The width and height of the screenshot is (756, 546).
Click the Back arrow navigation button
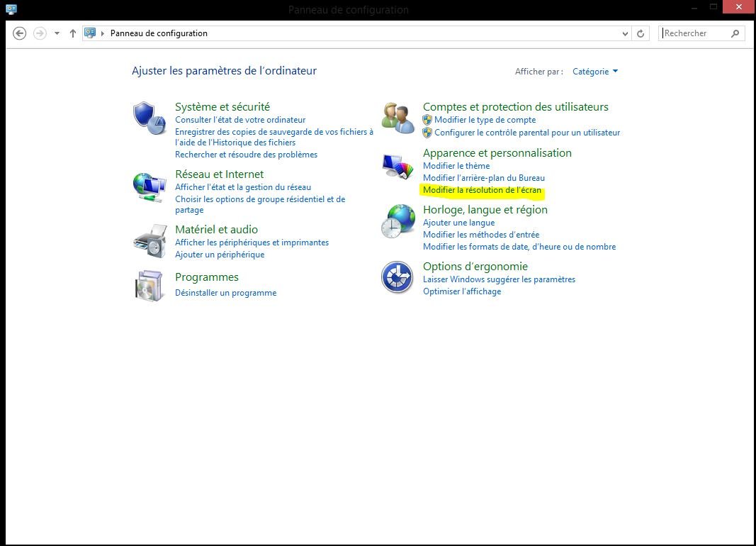[19, 33]
